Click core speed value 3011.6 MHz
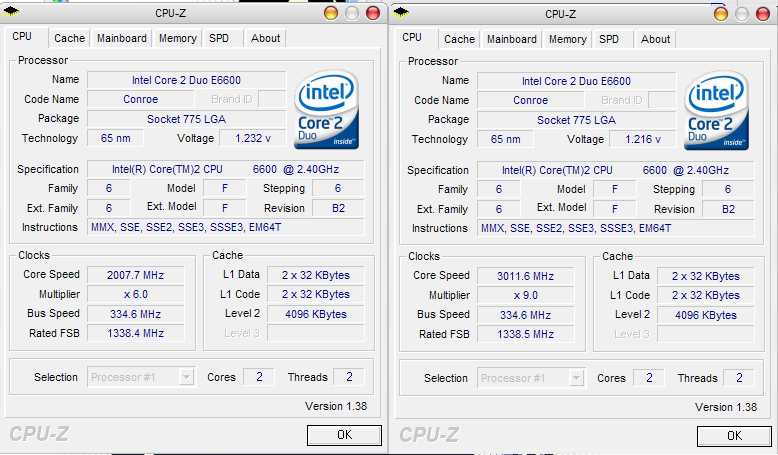Screen dimensions: 778x455 pos(525,276)
